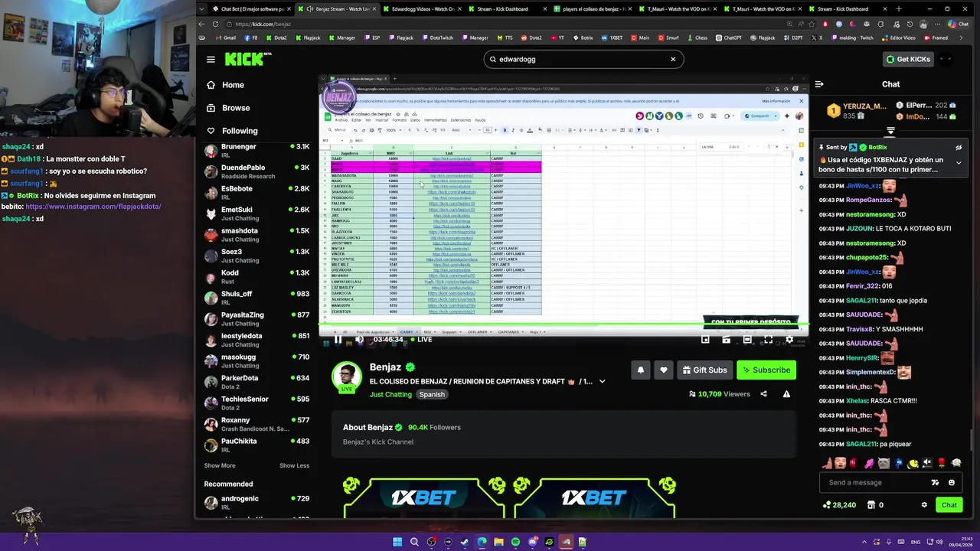Open the emoji picker in chat
The image size is (980, 551).
pyautogui.click(x=952, y=483)
